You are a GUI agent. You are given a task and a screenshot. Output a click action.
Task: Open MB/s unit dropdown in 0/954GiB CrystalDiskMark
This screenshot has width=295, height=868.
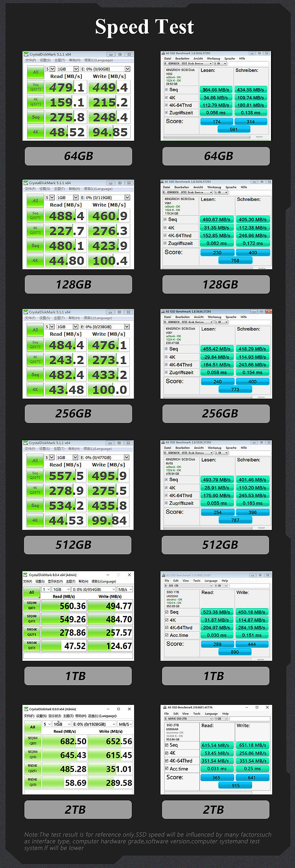click(x=125, y=589)
